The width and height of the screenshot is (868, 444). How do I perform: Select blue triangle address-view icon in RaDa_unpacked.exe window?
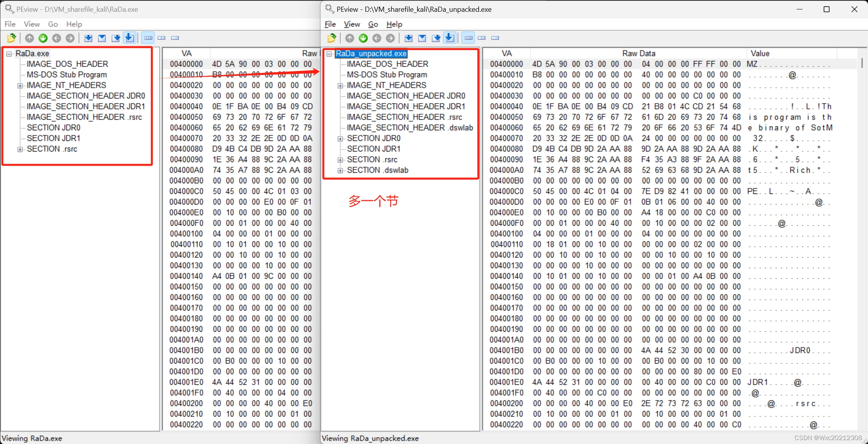tap(422, 38)
